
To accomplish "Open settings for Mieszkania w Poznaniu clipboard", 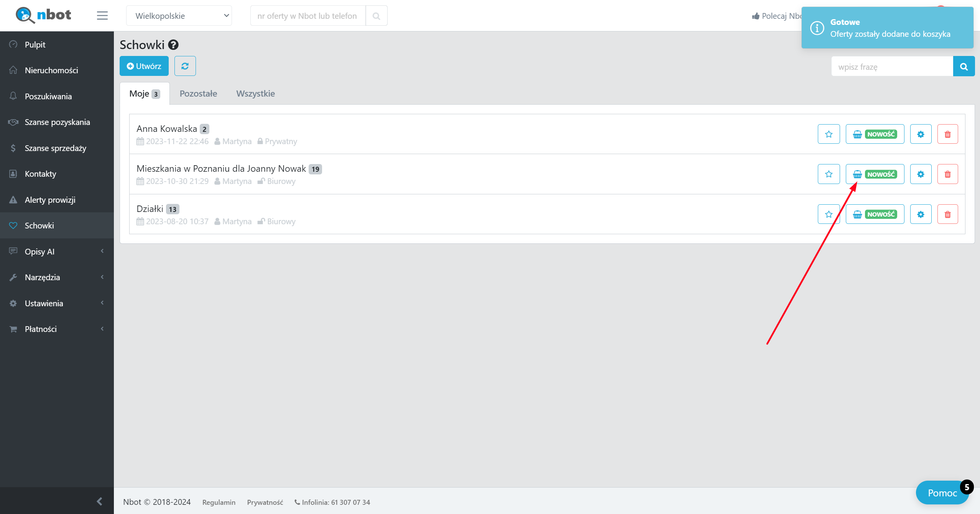I will 921,174.
